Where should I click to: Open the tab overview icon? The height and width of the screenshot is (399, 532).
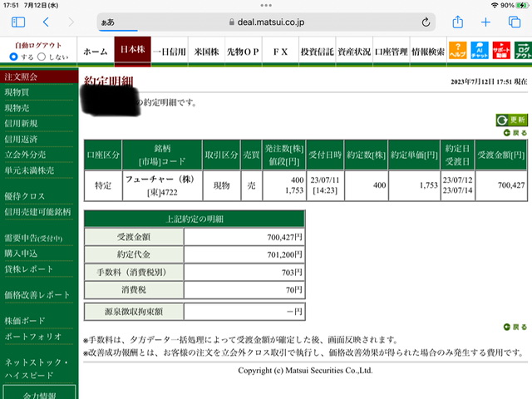(x=515, y=22)
